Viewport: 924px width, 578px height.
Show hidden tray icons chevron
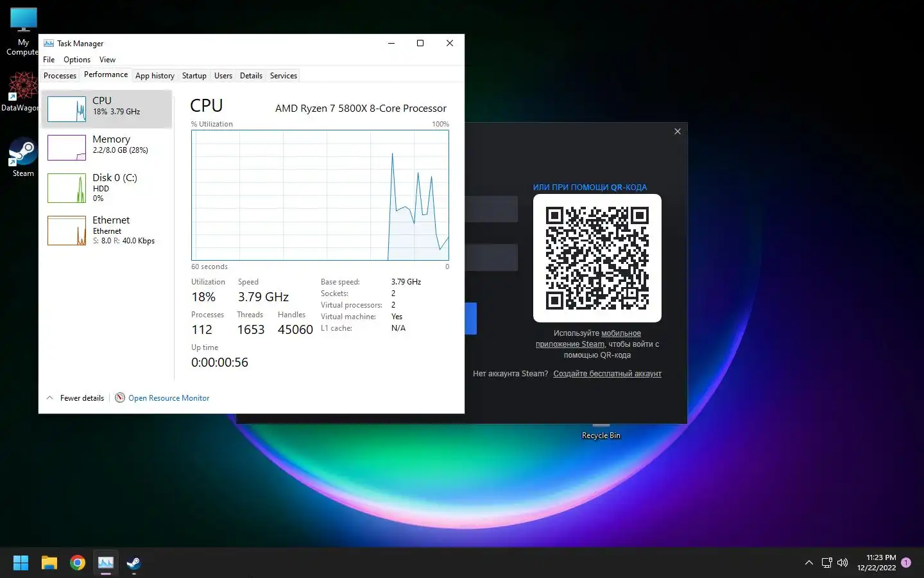coord(809,563)
